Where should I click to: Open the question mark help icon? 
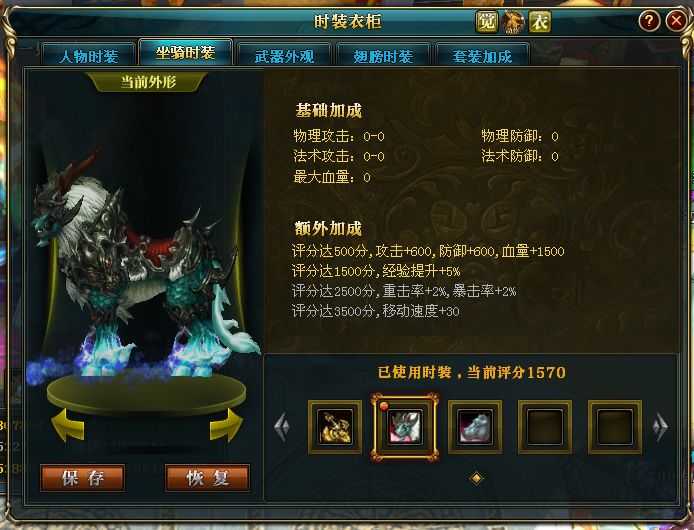tap(649, 20)
